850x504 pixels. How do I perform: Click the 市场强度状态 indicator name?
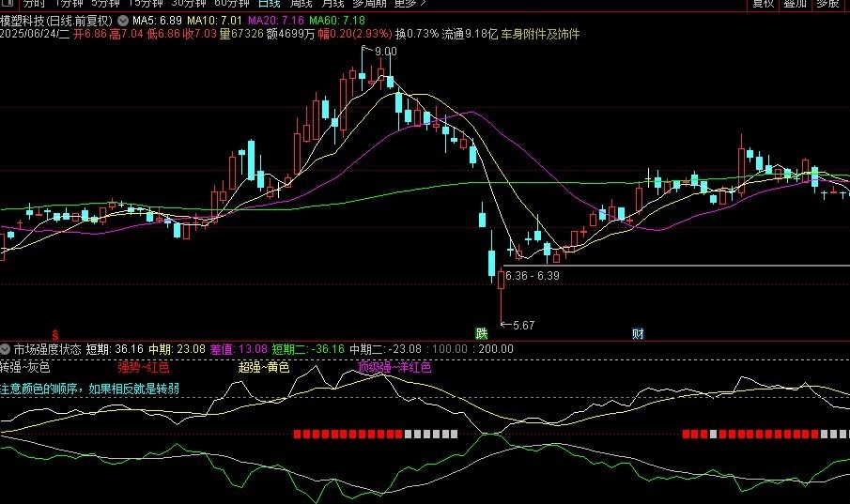click(47, 349)
